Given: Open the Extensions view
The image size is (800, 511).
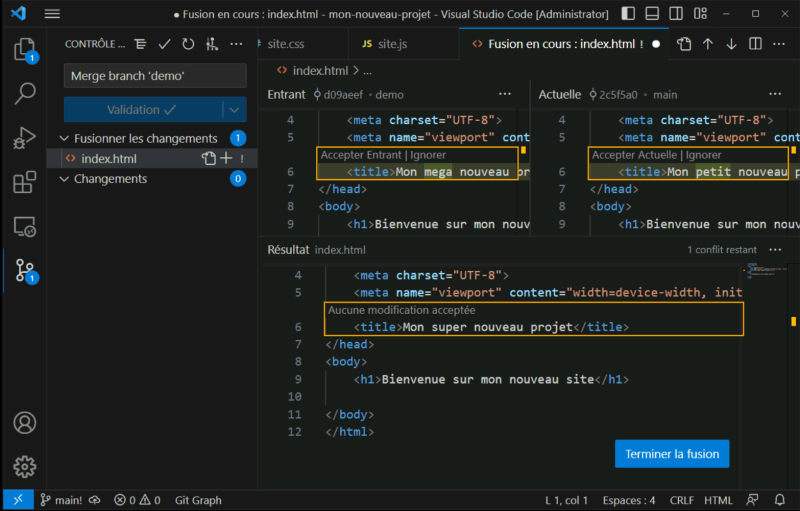Looking at the screenshot, I should (24, 182).
